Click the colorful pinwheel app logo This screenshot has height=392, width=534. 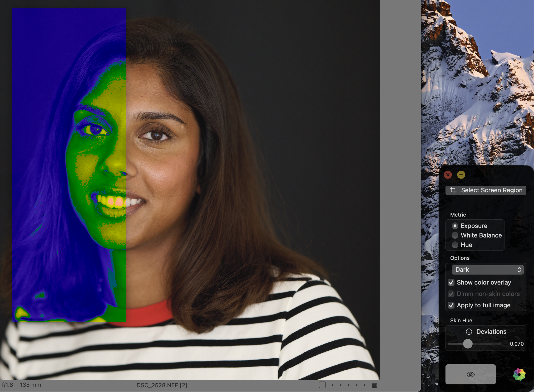519,374
